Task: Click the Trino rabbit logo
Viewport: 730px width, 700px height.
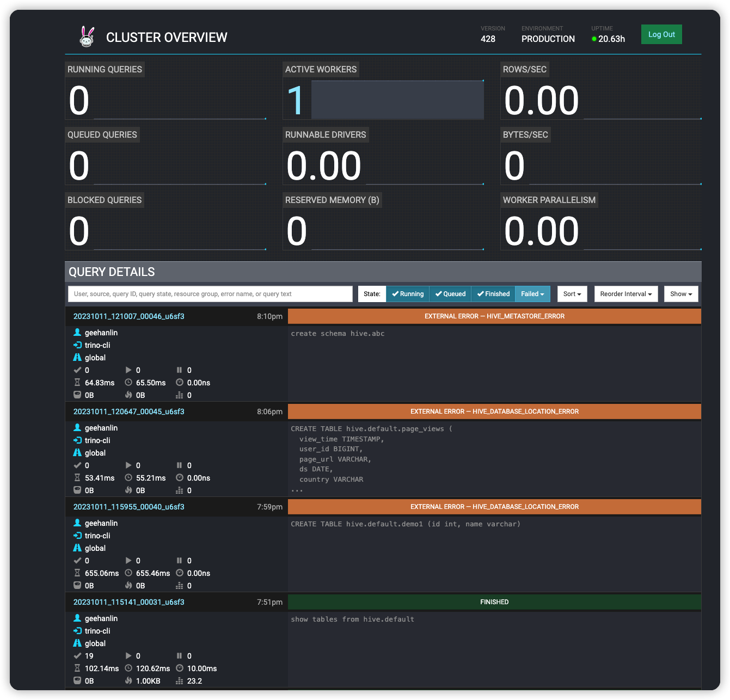Action: (87, 36)
